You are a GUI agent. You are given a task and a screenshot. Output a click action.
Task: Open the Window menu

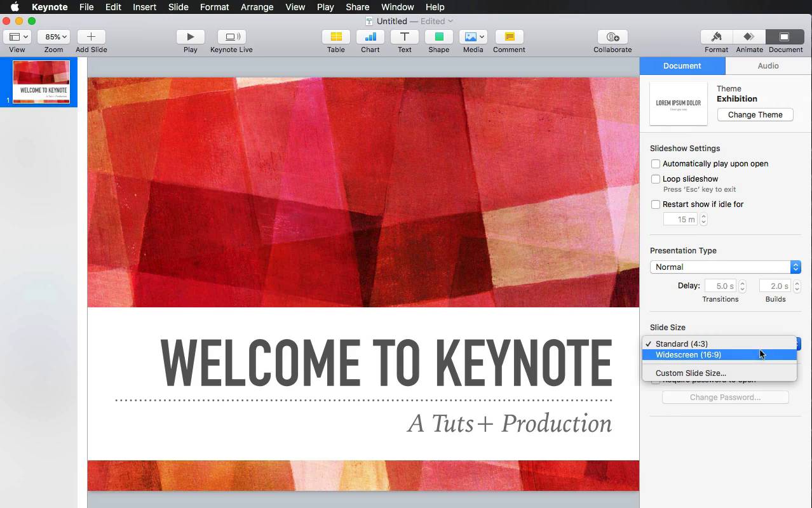point(397,7)
